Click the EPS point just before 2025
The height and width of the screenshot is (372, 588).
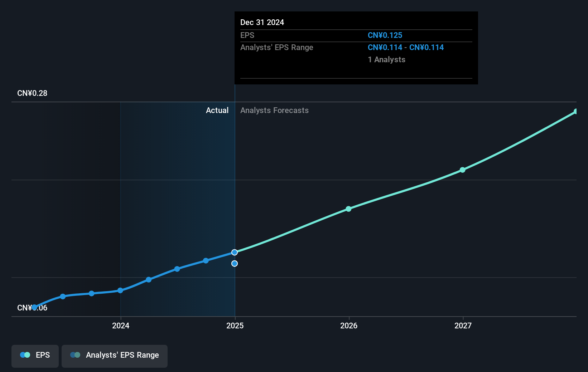(206, 261)
